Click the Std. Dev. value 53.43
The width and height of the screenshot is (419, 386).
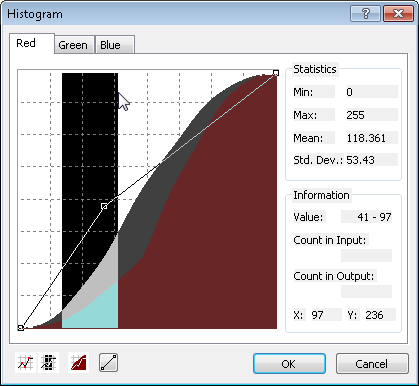pos(372,160)
